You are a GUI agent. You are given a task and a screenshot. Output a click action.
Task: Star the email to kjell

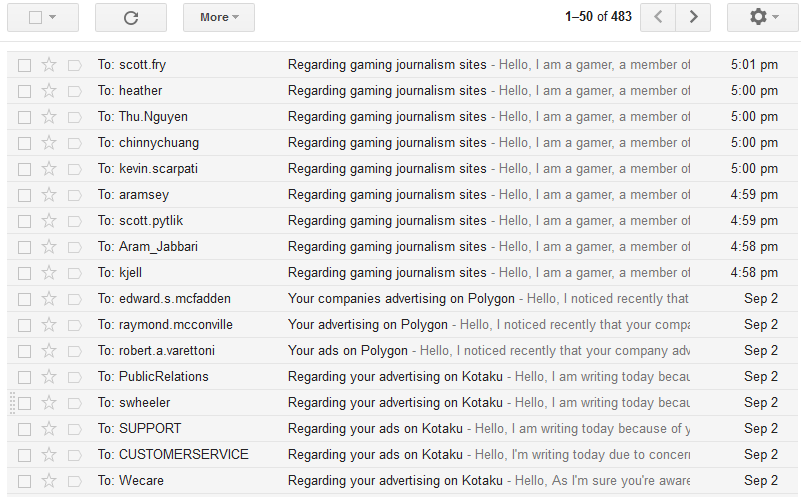coord(49,273)
